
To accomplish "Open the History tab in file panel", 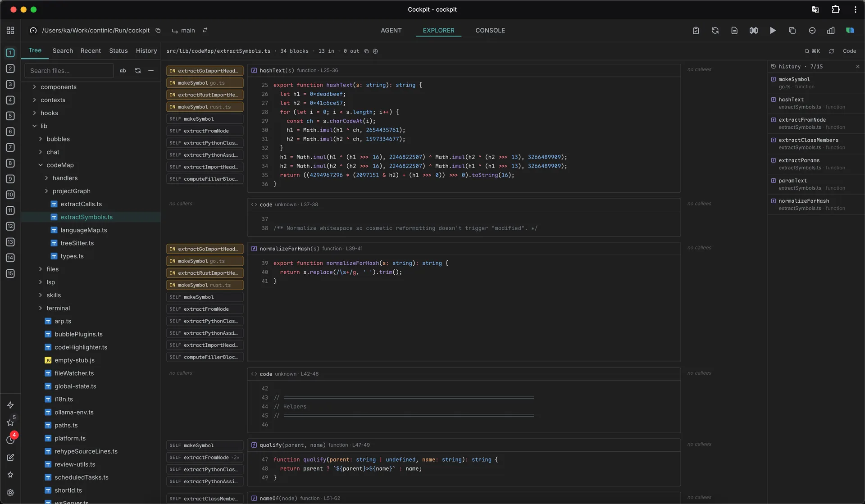I will 146,51.
